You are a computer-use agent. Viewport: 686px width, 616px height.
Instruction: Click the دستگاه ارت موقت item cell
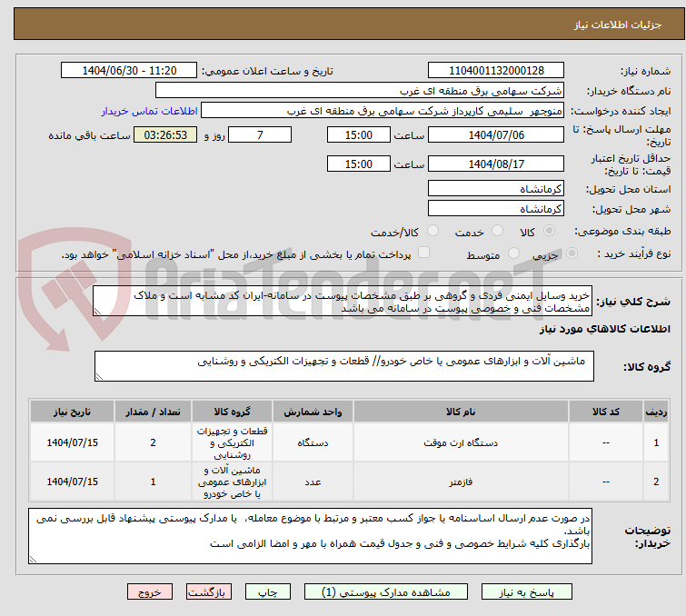[461, 442]
